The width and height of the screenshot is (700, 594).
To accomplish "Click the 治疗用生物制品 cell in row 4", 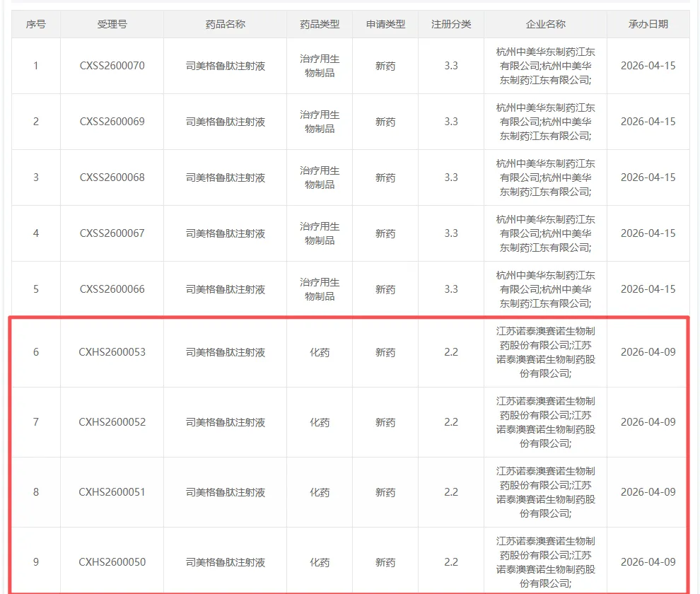I will click(x=320, y=233).
